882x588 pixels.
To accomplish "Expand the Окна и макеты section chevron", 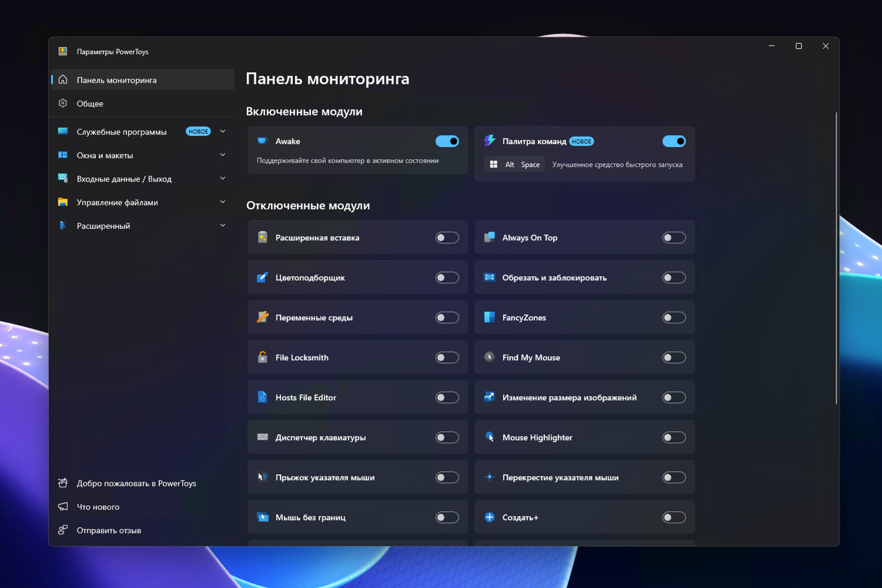I will click(223, 155).
